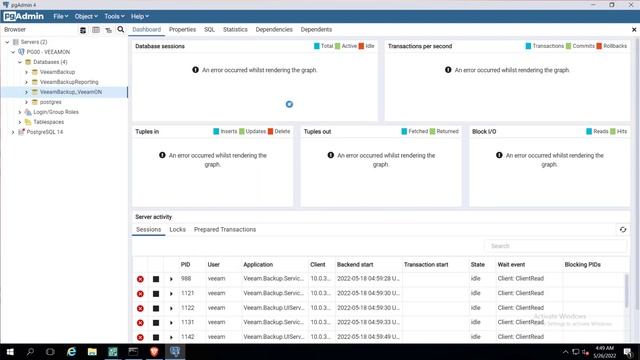
Task: Switch to the Dependencies tab
Action: [274, 29]
